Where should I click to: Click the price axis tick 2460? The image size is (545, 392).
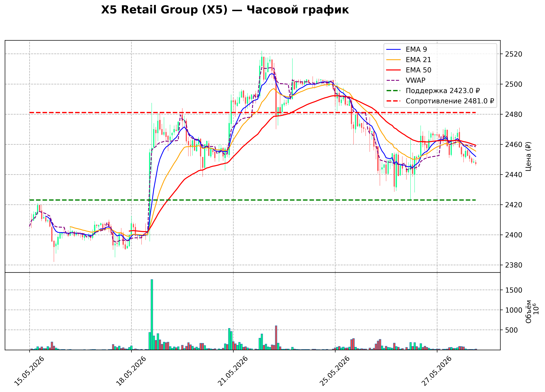tap(514, 145)
